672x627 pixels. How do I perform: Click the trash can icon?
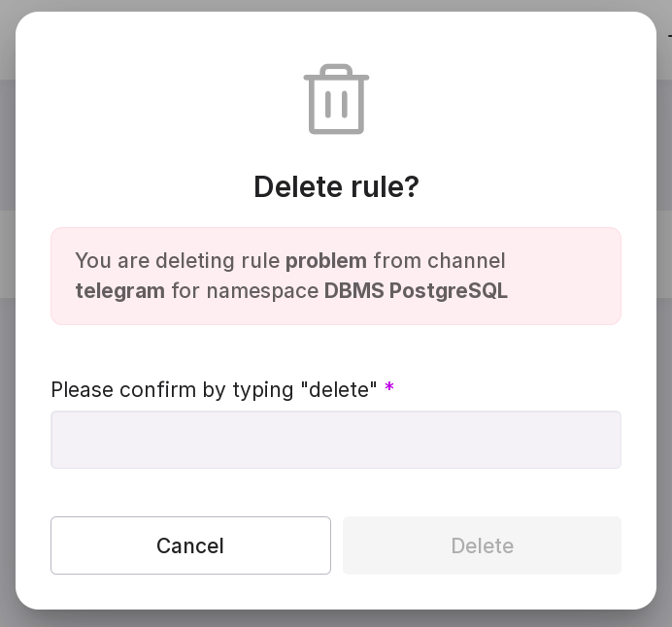pyautogui.click(x=336, y=99)
